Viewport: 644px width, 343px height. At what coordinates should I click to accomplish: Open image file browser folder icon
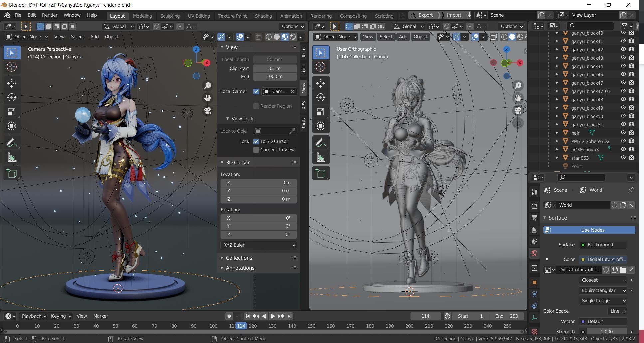(x=623, y=270)
